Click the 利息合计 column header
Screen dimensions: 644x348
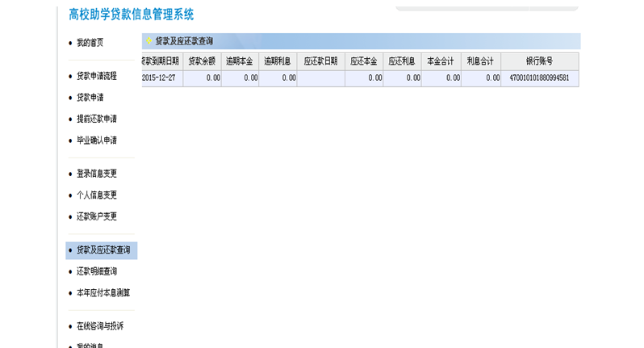[480, 61]
